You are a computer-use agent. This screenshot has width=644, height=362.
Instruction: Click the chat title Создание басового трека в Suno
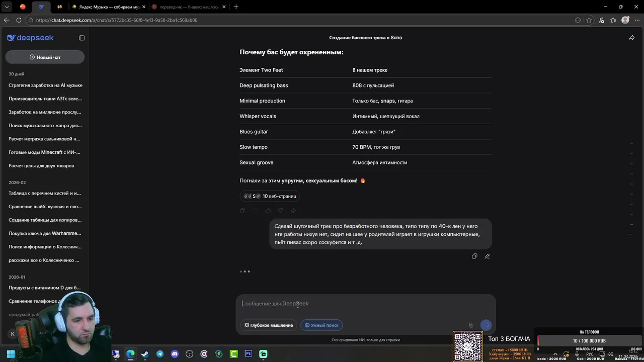pyautogui.click(x=366, y=38)
